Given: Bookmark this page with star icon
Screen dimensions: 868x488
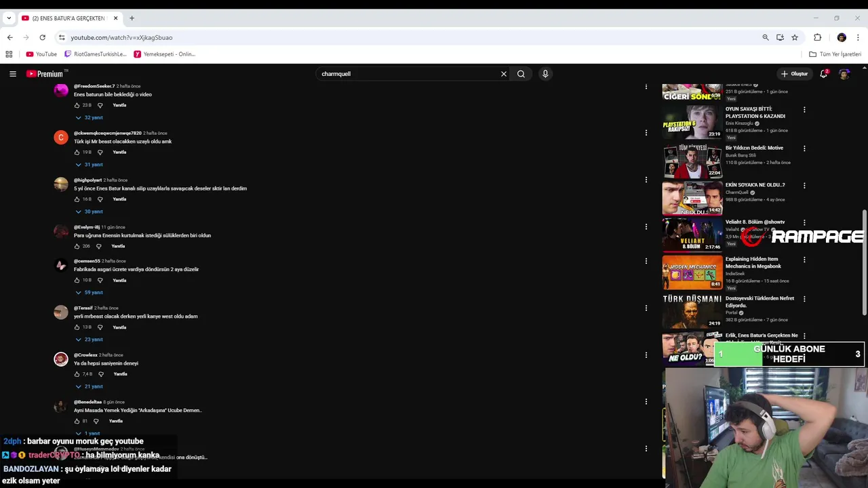Looking at the screenshot, I should 795,37.
